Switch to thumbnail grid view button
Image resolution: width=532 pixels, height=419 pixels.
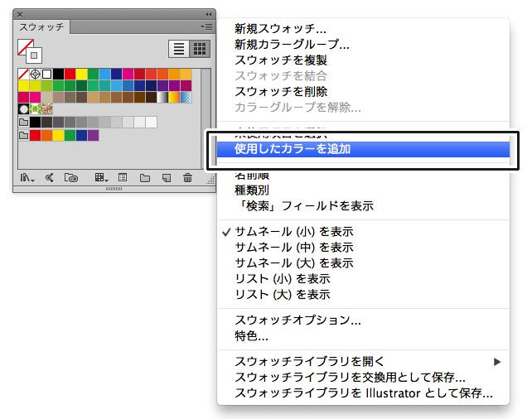tap(200, 49)
